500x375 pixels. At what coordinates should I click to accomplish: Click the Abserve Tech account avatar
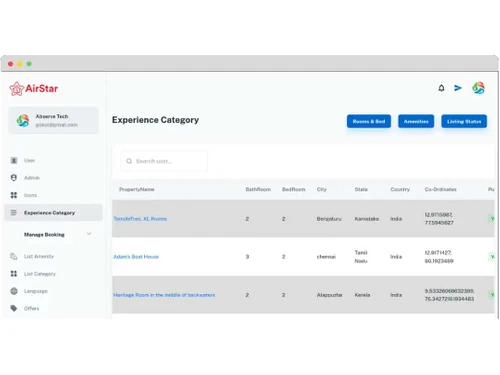(x=23, y=120)
